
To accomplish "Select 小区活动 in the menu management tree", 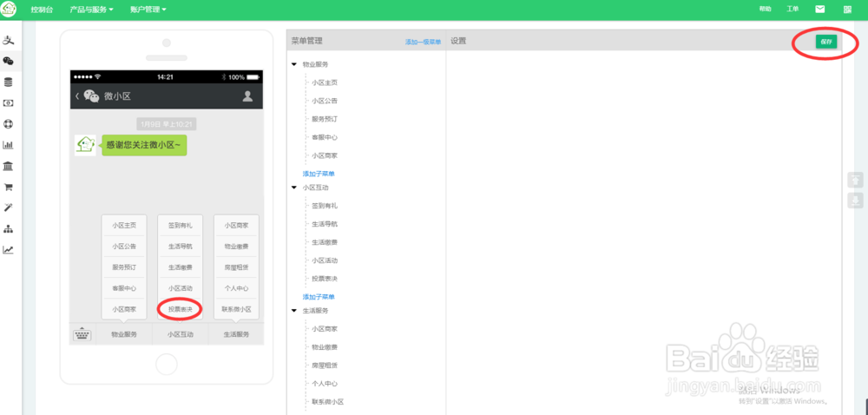I will (x=325, y=260).
